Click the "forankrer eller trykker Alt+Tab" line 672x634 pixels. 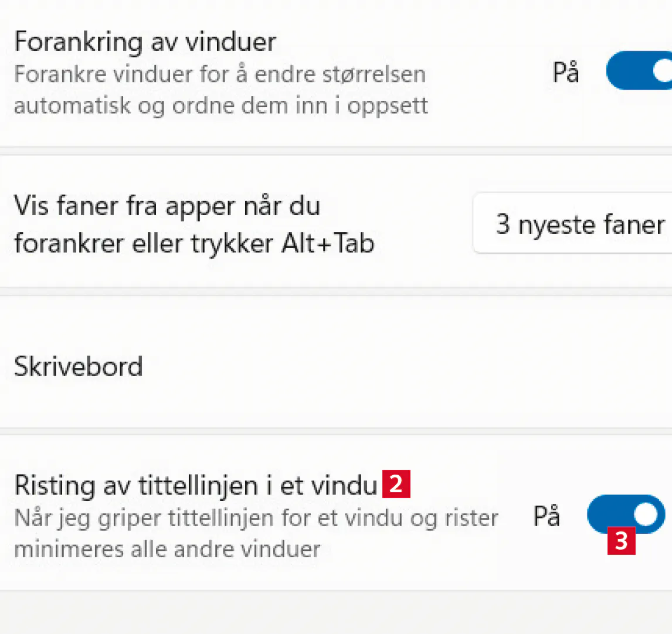click(x=194, y=243)
